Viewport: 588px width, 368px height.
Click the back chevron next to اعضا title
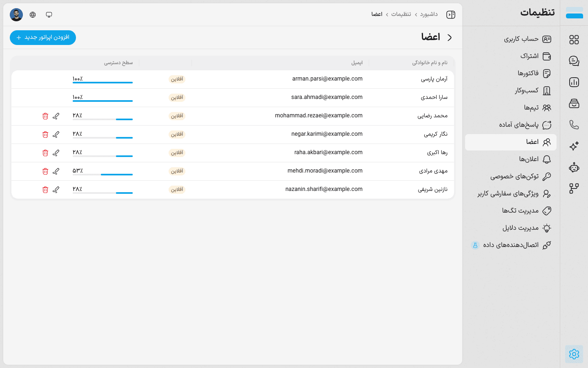click(x=450, y=37)
